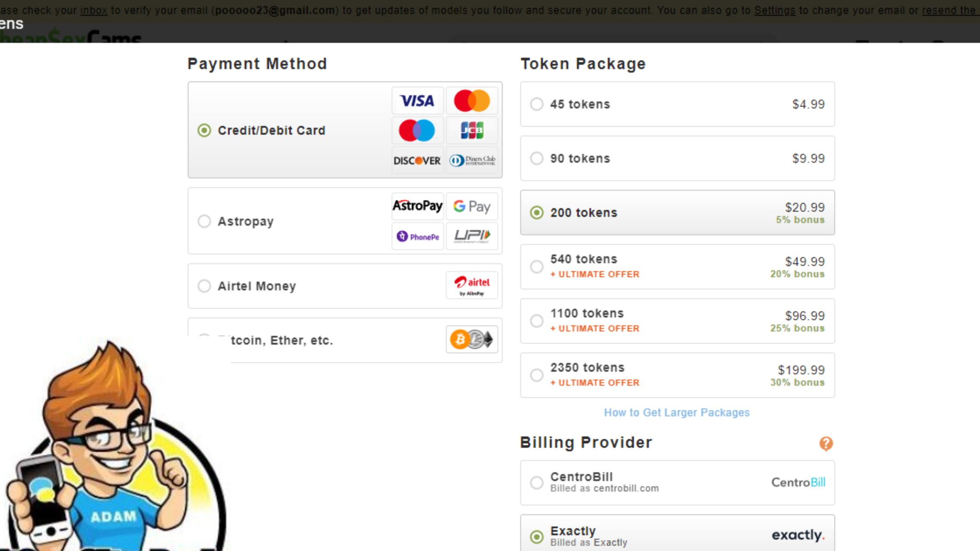This screenshot has height=551, width=980.
Task: Click Billed as centrobill.com text
Action: (x=604, y=488)
